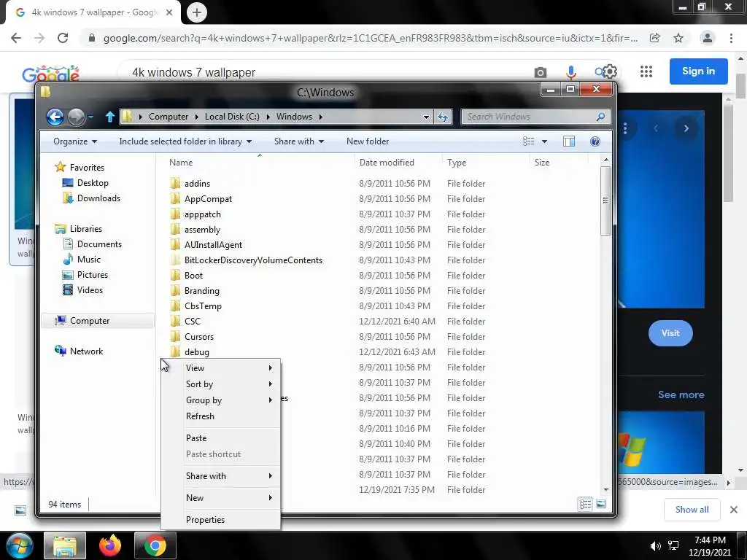Open Windows Start orb
This screenshot has height=560, width=747.
20,545
